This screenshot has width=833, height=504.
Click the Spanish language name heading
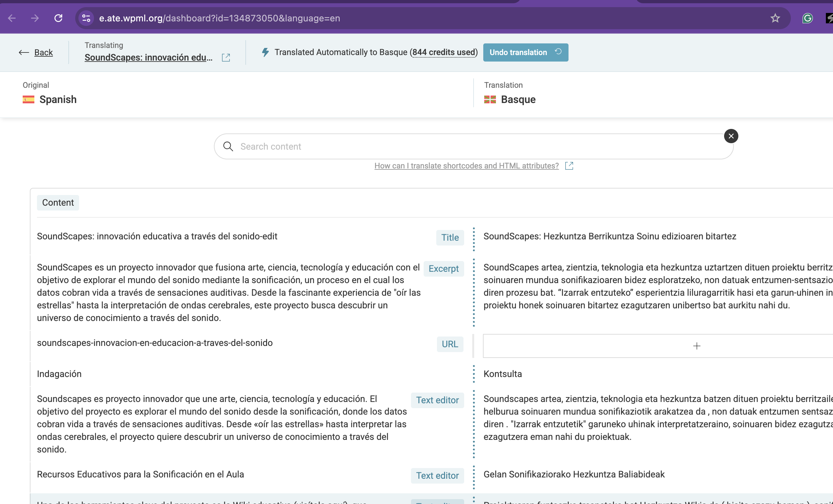pos(58,99)
